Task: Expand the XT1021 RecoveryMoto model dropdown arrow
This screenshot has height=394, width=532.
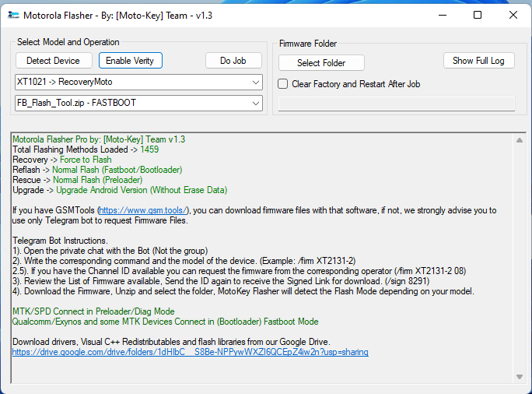Action: [x=256, y=82]
